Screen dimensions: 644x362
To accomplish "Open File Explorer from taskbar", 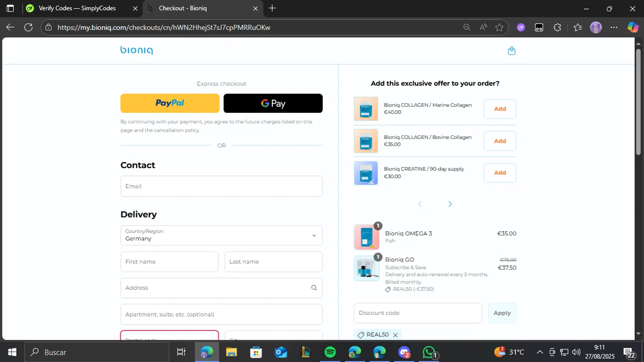I will point(231,352).
